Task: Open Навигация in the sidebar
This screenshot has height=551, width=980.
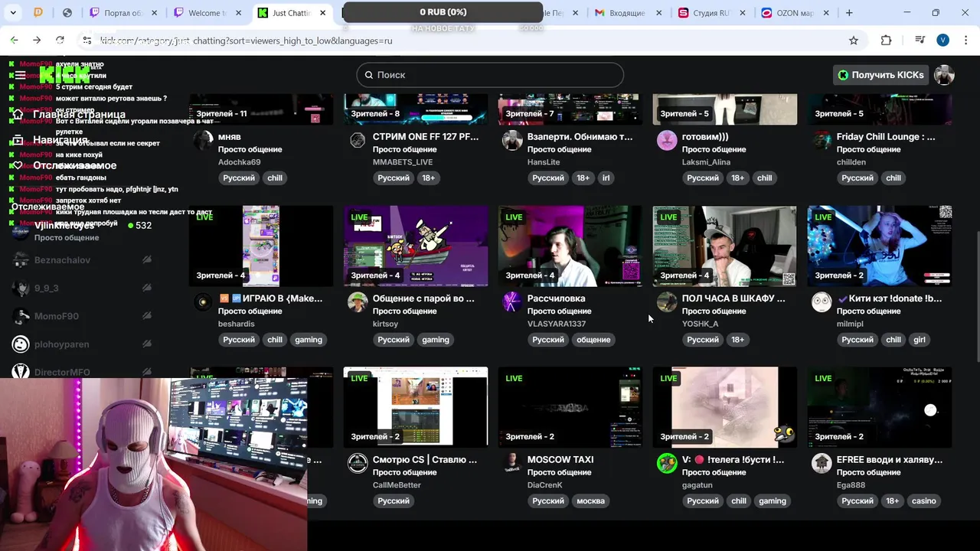Action: point(49,140)
